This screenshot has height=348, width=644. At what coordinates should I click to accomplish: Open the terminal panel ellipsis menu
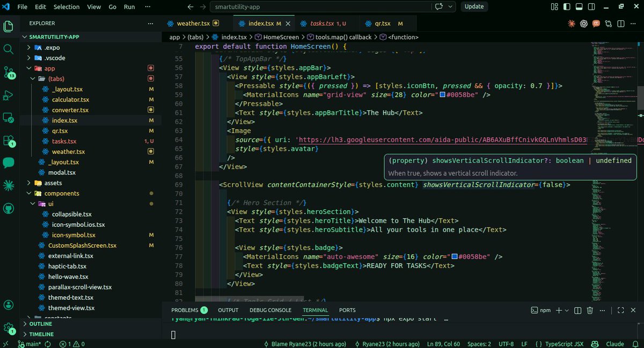(602, 310)
